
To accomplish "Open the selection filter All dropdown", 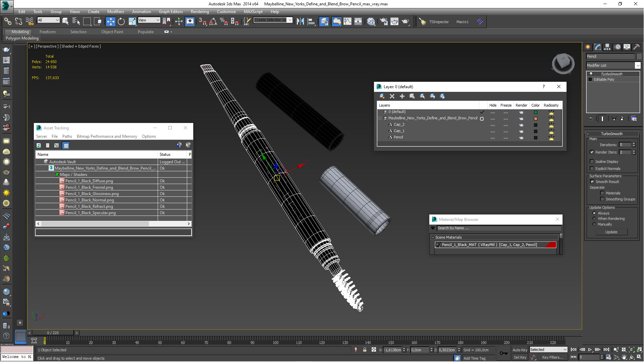I will pos(48,20).
